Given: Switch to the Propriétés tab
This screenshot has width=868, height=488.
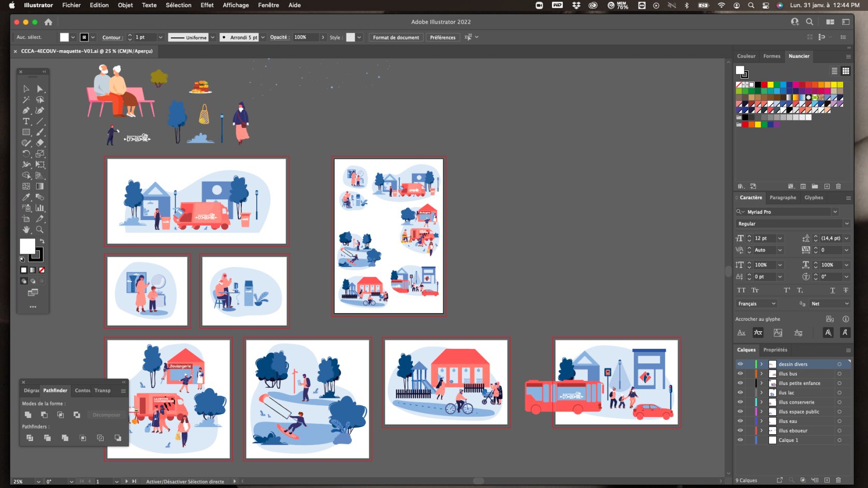Looking at the screenshot, I should click(775, 350).
